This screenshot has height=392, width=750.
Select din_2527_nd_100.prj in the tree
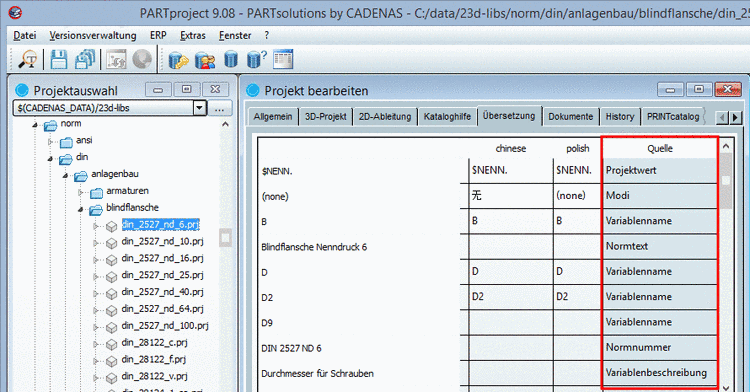click(x=165, y=326)
